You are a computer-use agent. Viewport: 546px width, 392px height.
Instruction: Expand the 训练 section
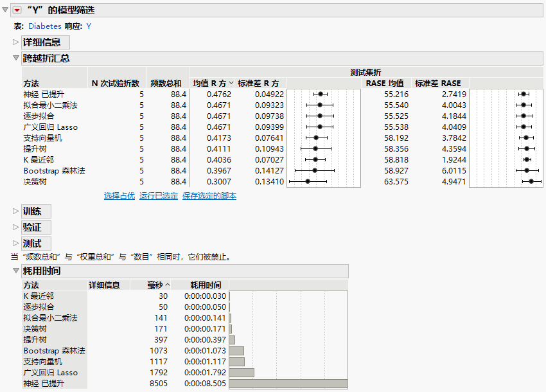pyautogui.click(x=15, y=211)
